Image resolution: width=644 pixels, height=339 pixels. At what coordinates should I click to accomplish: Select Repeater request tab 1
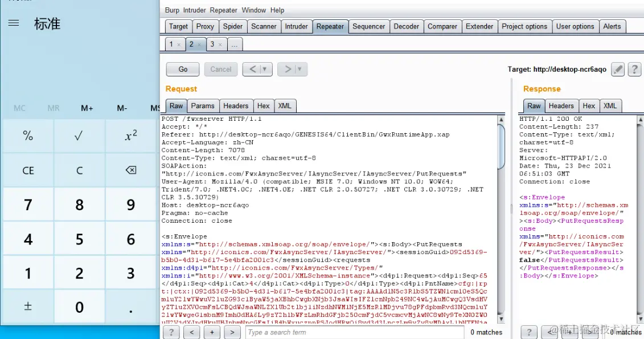[x=172, y=44]
